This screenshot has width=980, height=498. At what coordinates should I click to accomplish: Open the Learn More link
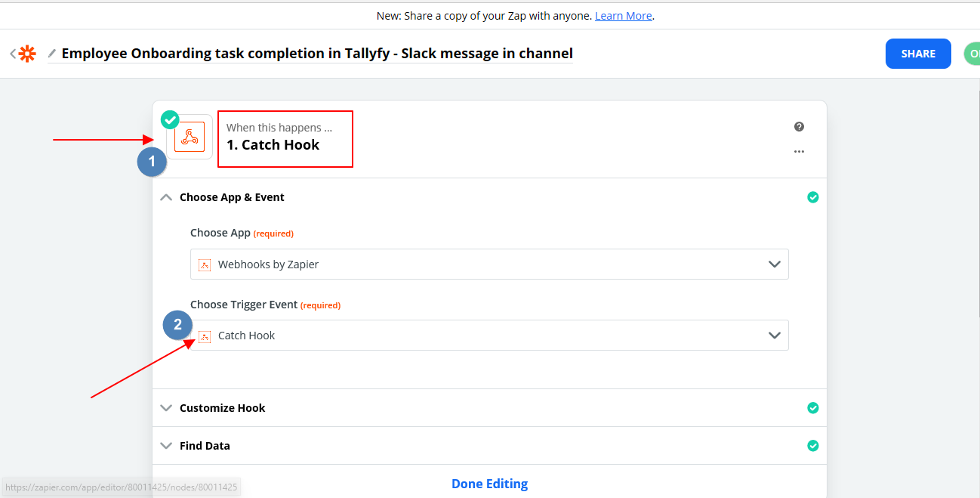coord(624,16)
